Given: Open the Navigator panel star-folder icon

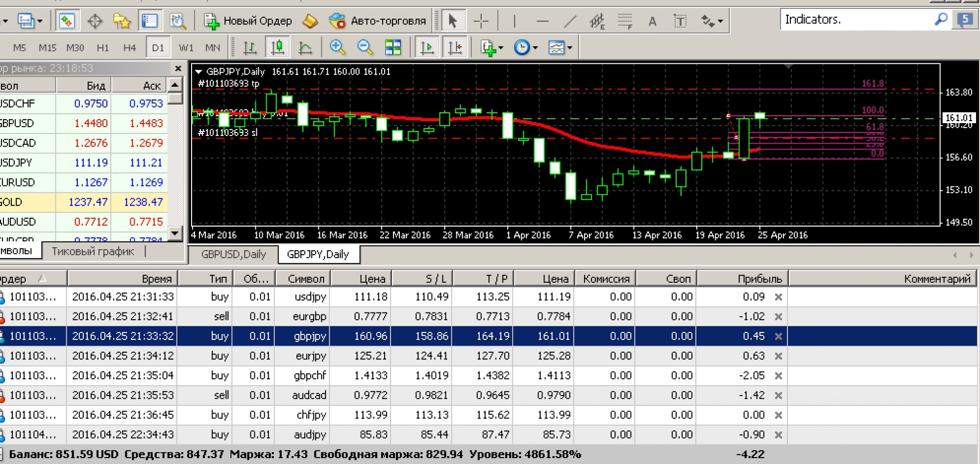Looking at the screenshot, I should 122,21.
